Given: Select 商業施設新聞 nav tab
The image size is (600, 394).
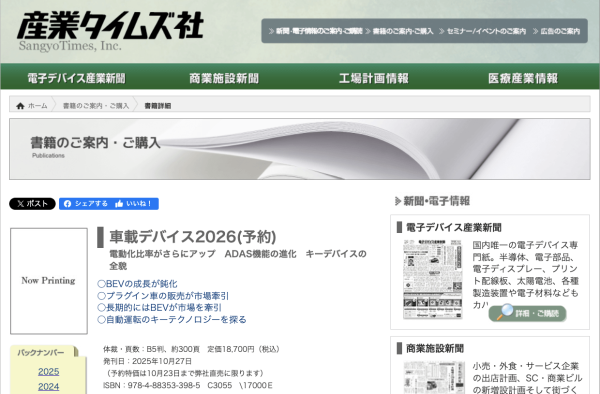Looking at the screenshot, I should point(224,78).
